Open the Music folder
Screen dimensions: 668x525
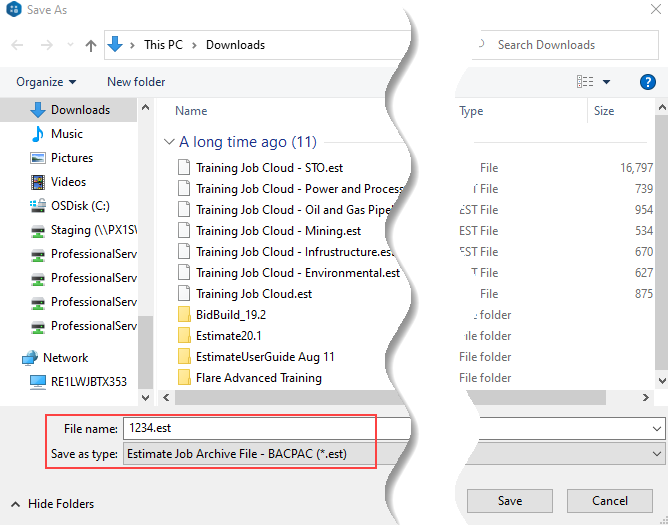66,134
